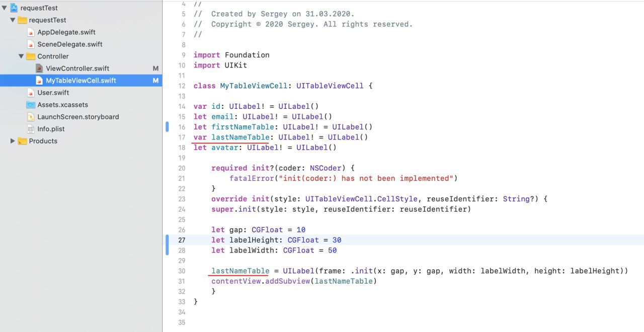Collapse the requestTest group folder
644x332 pixels.
[13, 20]
